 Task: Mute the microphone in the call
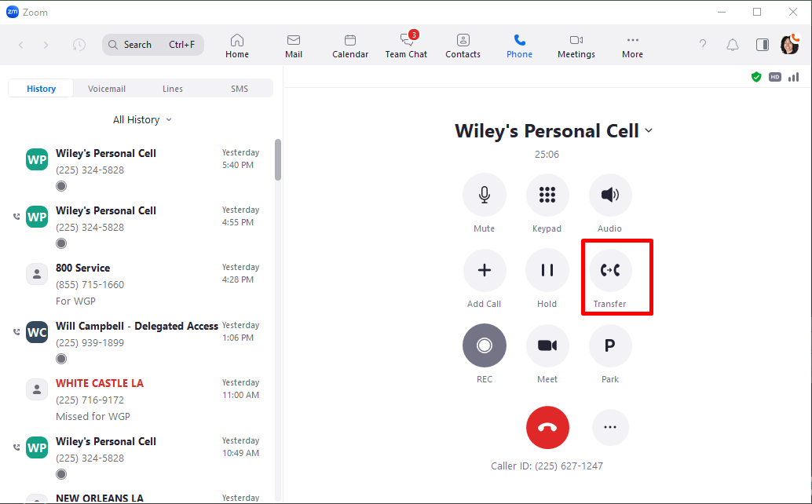click(485, 195)
